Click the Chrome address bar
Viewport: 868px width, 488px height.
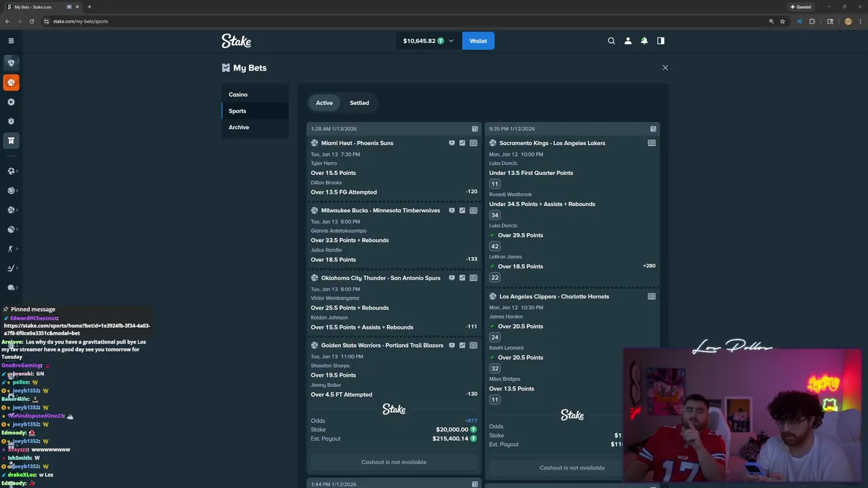(x=407, y=21)
